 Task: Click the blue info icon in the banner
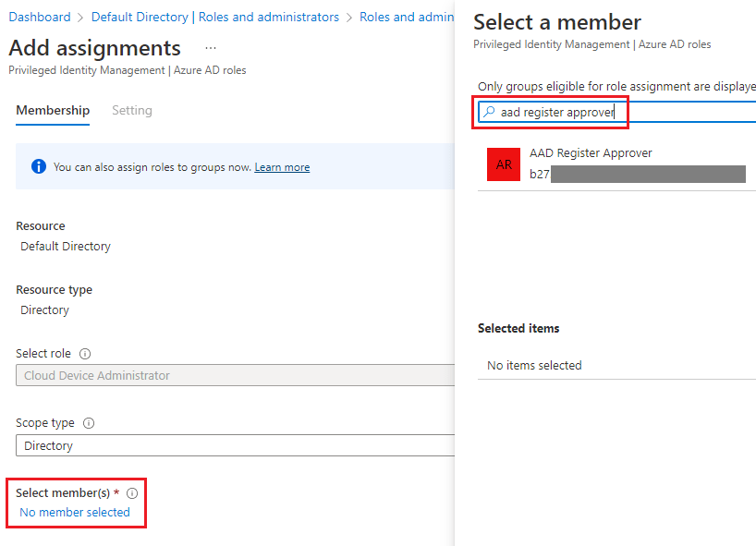39,167
